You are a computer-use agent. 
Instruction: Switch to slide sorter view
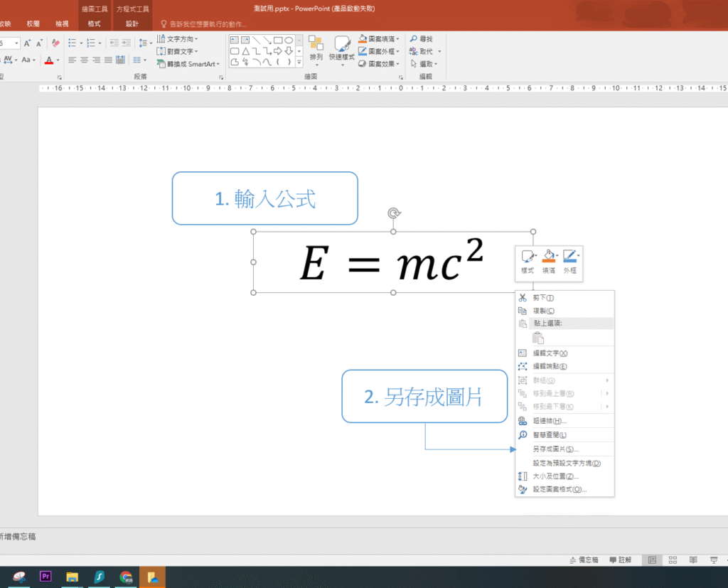pyautogui.click(x=673, y=560)
